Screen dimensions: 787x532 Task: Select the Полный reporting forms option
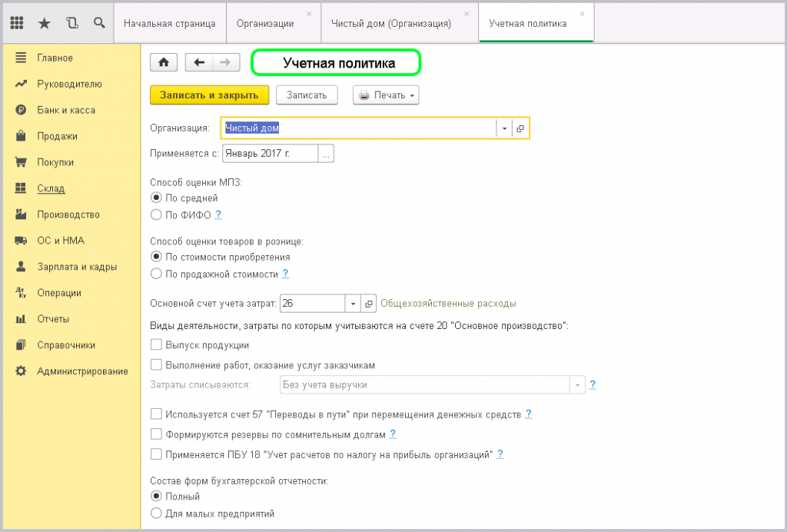[x=156, y=496]
